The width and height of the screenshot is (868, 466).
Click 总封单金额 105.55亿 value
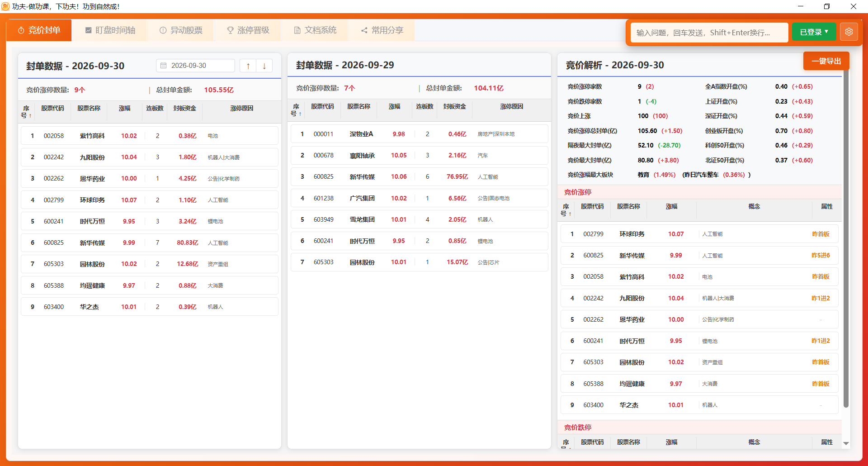coord(219,90)
